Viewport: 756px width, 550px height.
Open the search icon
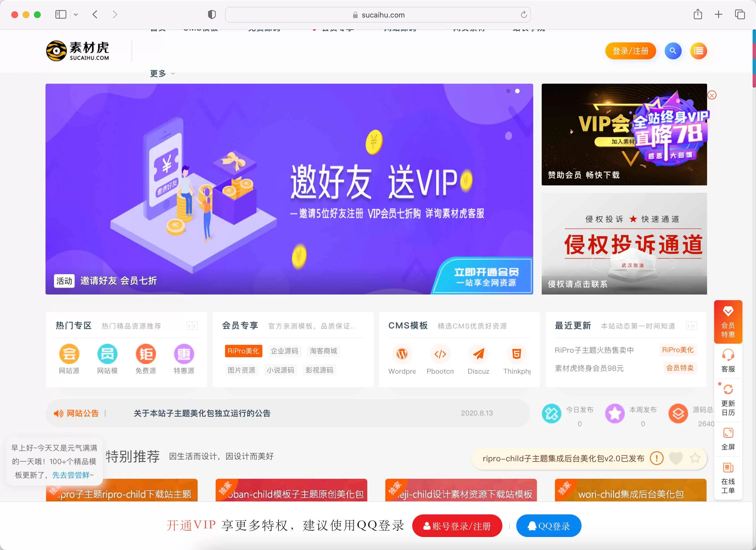[x=673, y=51]
